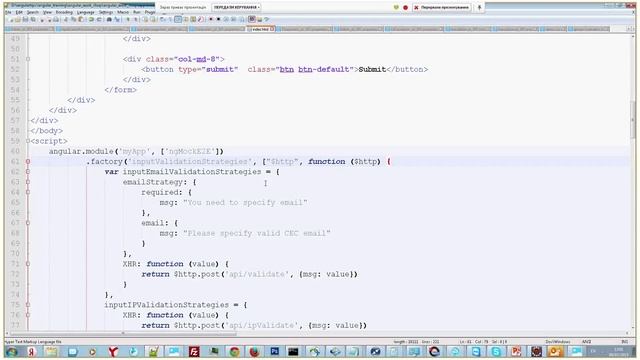Click the Paste toolbar icon
This screenshot has height=360, width=640.
click(80, 19)
